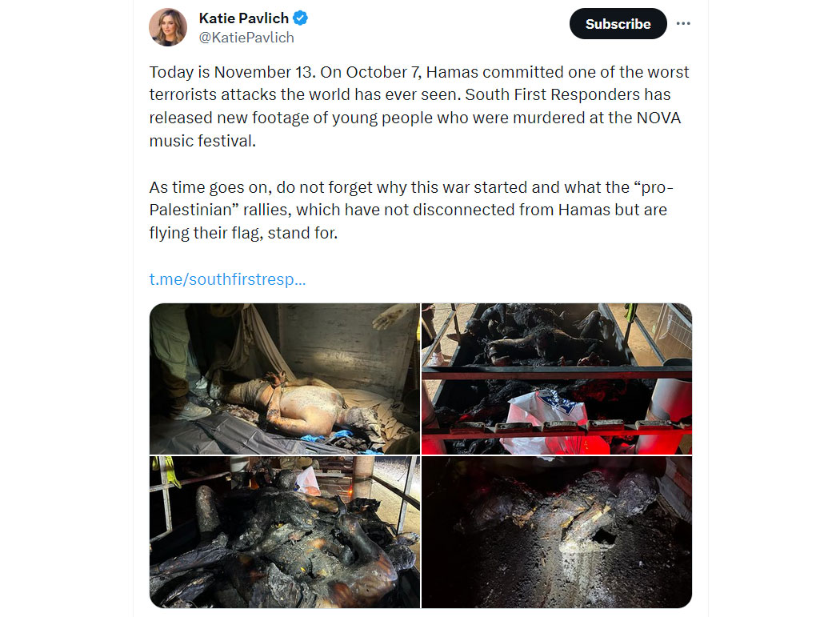Click the tweet paragraph starting "Today is November 13"
Screen dimensions: 840x617
419,106
